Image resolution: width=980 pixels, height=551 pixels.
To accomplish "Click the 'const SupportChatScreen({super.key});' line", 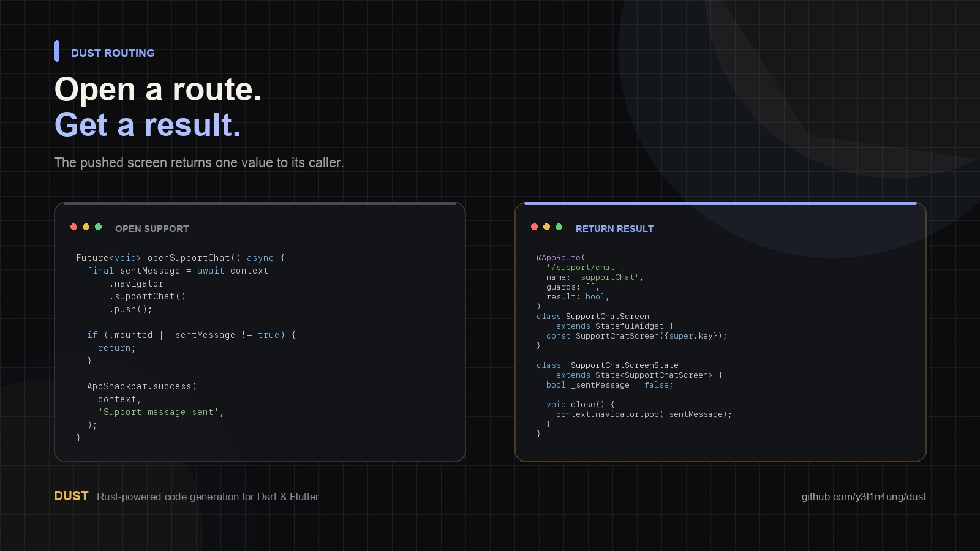I will 637,336.
